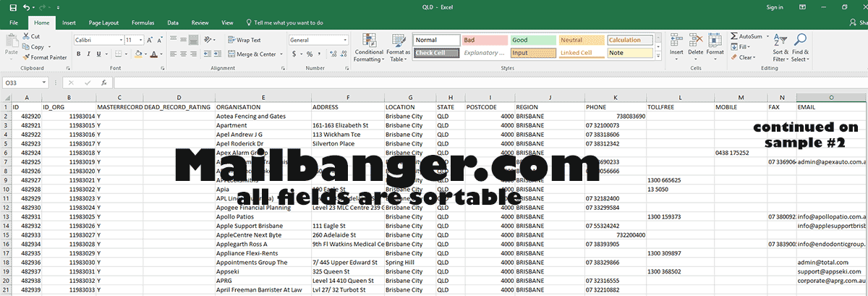Open Sort & Filter menu
The image size is (868, 296).
780,47
